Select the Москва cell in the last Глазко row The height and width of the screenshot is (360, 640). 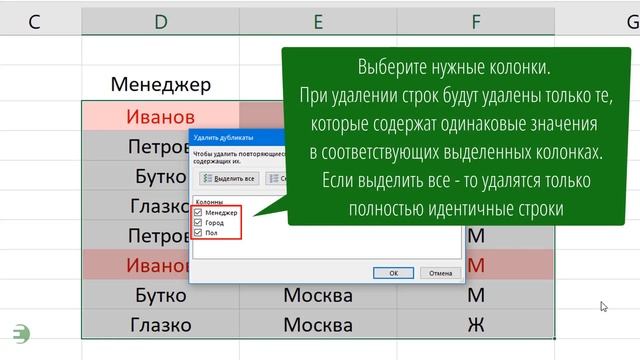318,325
